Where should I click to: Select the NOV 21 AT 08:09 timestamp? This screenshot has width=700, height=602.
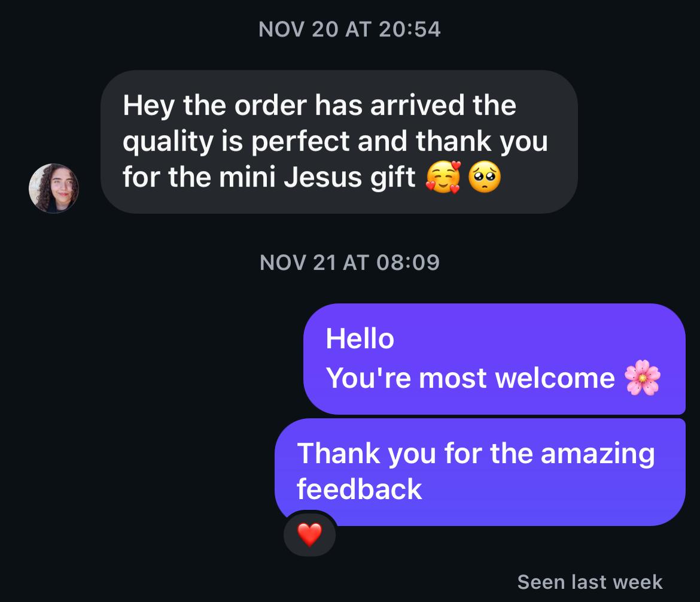click(349, 263)
